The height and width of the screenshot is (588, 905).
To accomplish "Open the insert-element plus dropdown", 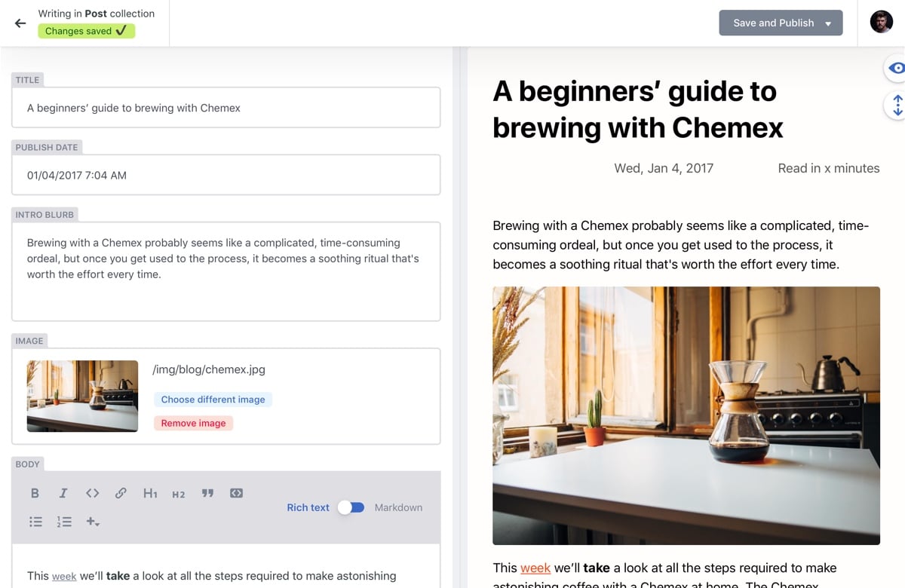I will point(92,521).
